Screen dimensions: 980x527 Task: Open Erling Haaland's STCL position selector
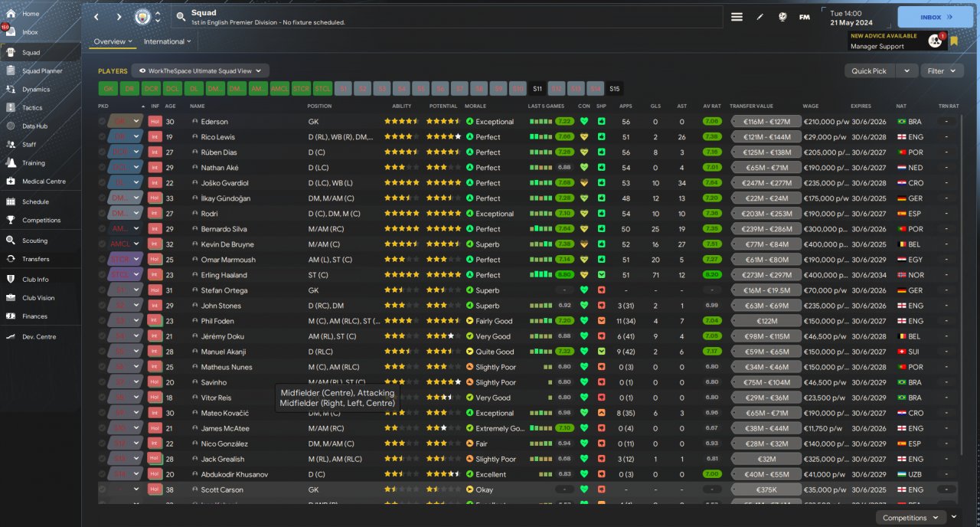tap(126, 274)
